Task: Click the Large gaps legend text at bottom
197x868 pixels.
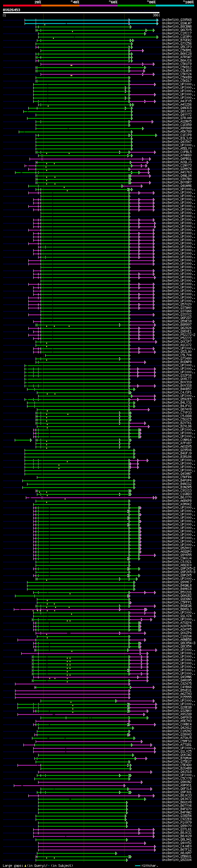Action: point(38,865)
